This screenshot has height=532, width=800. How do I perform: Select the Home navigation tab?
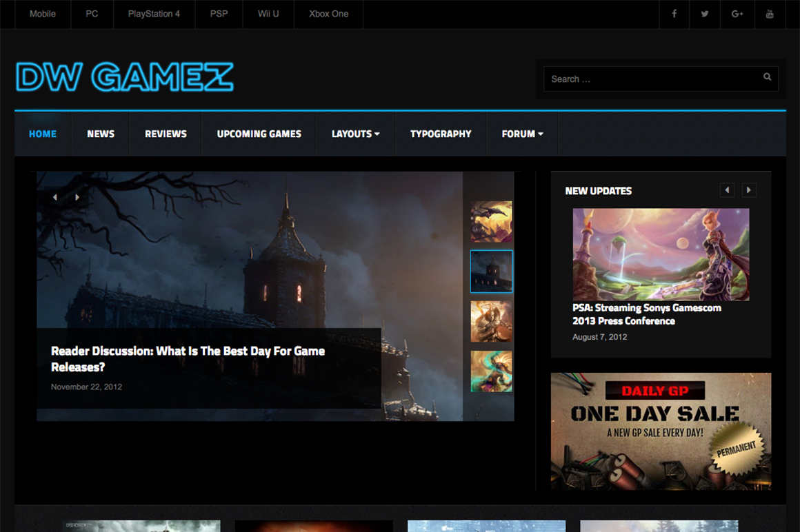tap(43, 134)
